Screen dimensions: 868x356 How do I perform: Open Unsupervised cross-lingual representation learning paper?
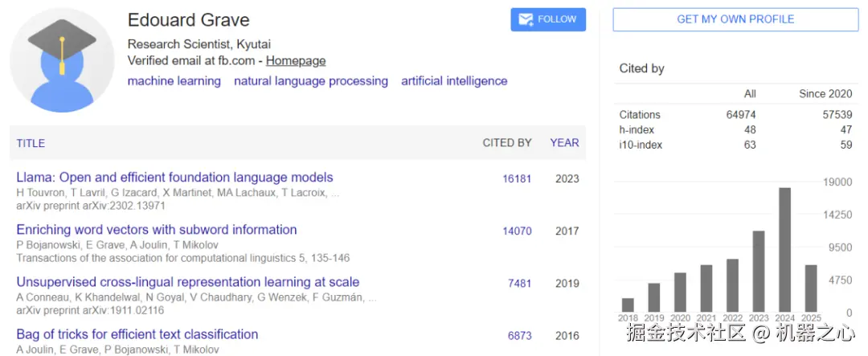click(x=188, y=282)
